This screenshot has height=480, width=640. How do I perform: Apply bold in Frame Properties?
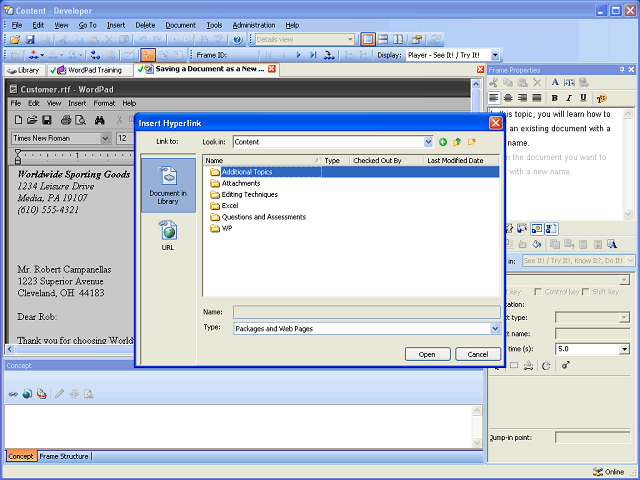(x=554, y=98)
